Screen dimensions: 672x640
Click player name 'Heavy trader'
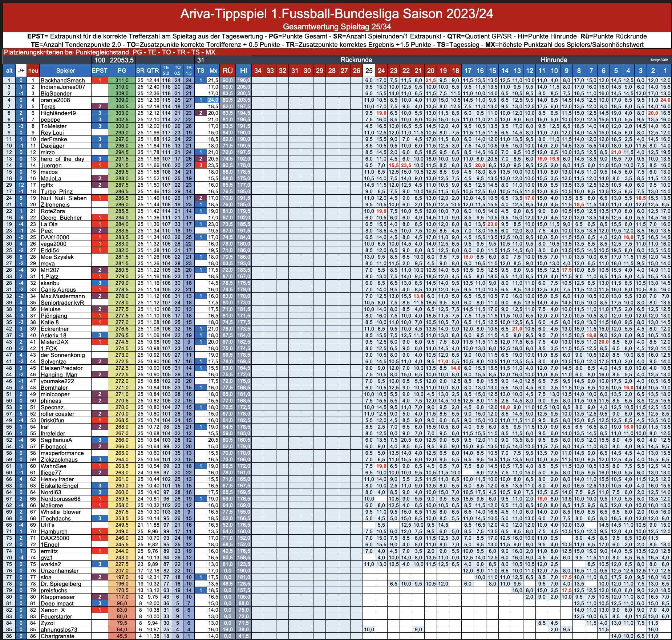point(57,479)
